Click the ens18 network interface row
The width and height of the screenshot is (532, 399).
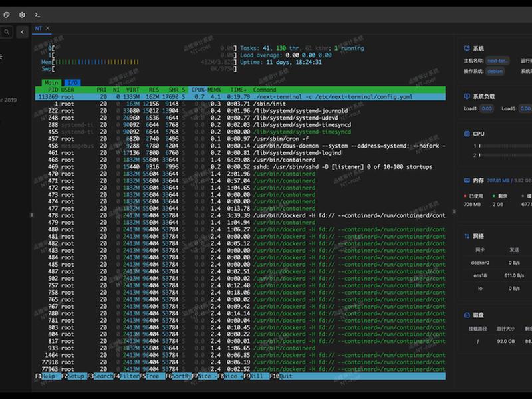[x=497, y=275]
